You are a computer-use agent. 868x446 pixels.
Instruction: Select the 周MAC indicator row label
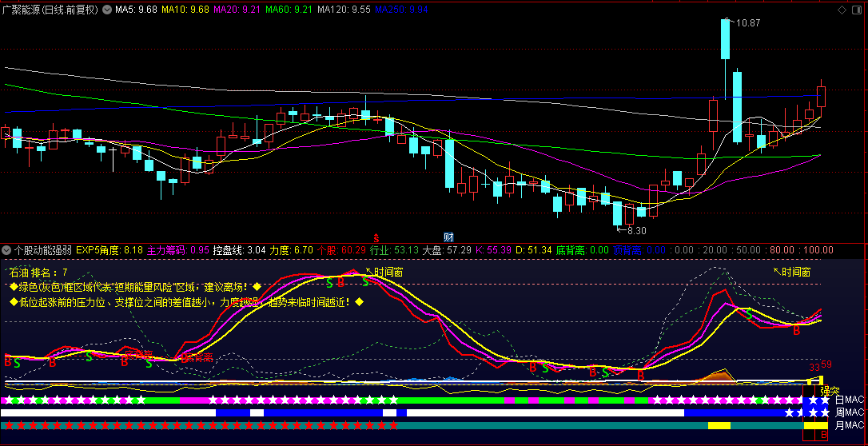tap(849, 412)
